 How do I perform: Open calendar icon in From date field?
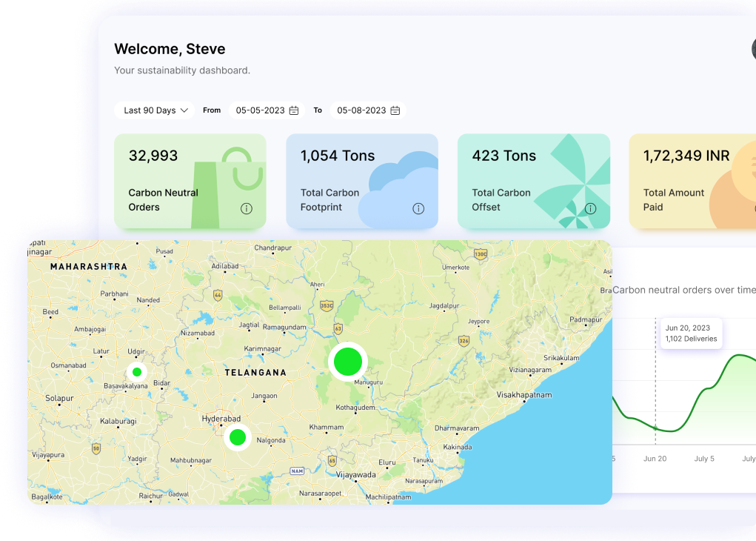point(294,110)
